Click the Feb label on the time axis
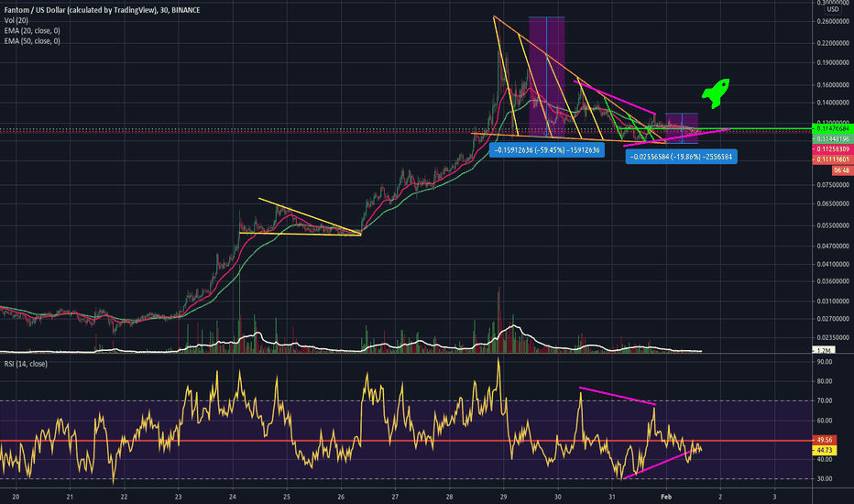 point(665,497)
